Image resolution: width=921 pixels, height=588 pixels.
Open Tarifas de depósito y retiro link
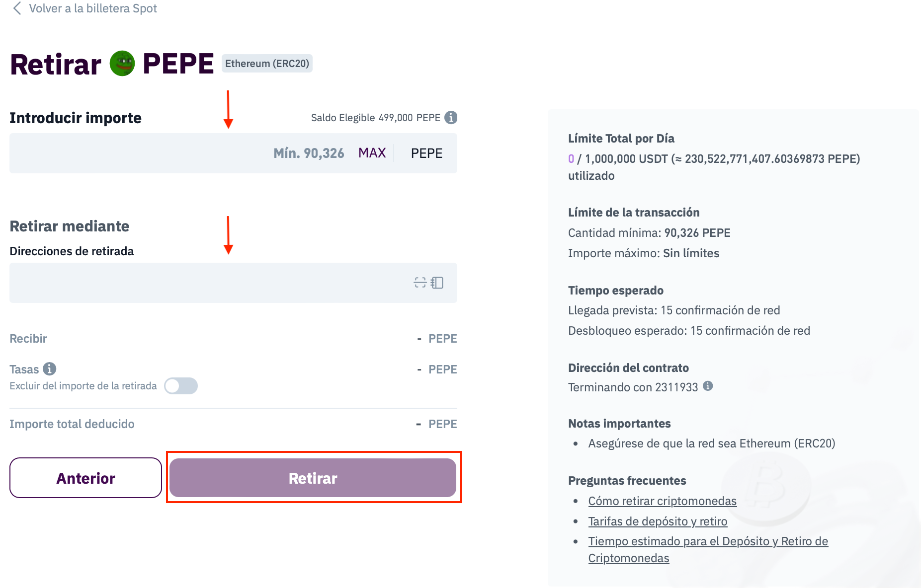[658, 521]
